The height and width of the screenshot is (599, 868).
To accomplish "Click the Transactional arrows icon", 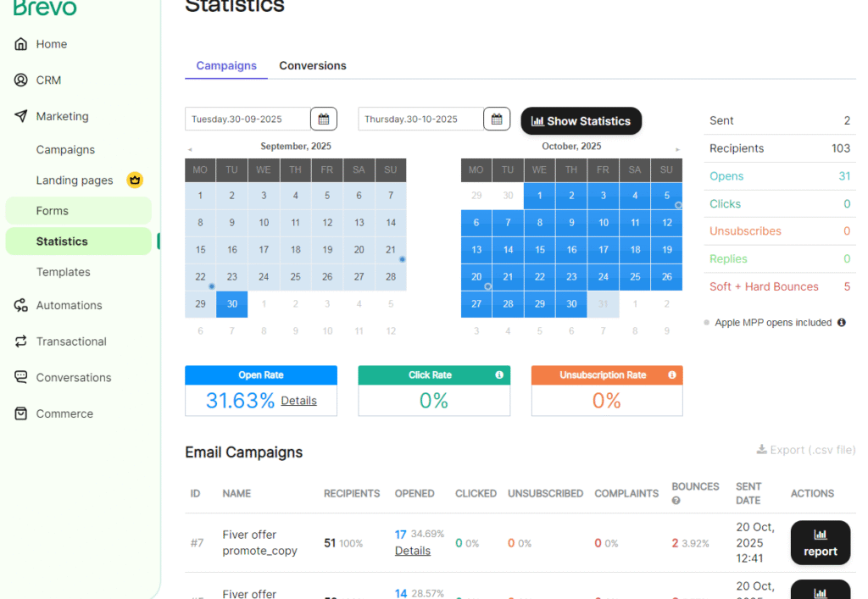I will coord(21,341).
